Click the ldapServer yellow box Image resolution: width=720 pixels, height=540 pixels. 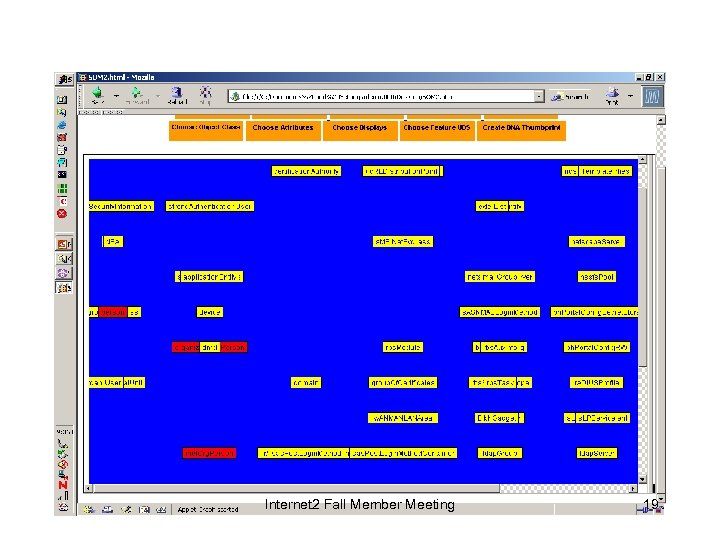(x=596, y=453)
